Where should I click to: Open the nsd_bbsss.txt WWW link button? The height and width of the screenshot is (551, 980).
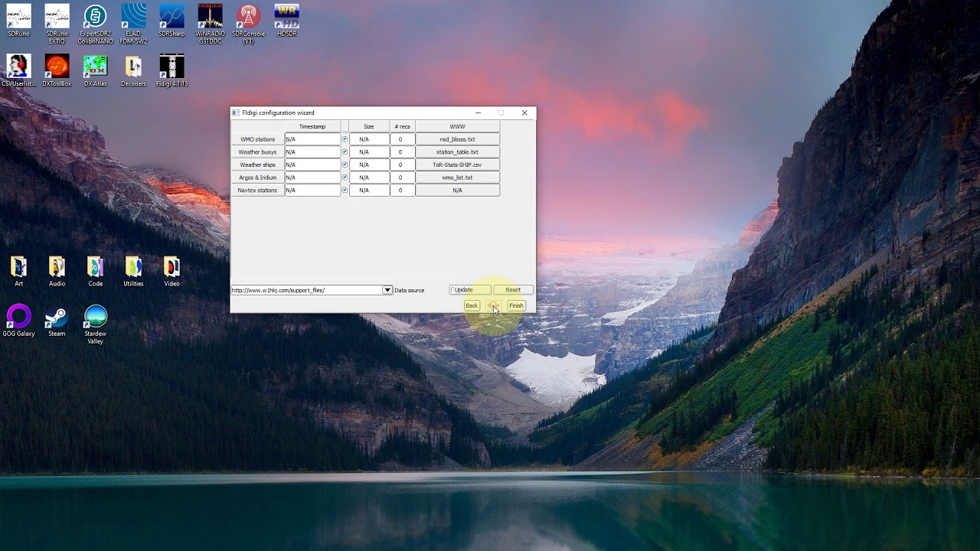tap(457, 139)
